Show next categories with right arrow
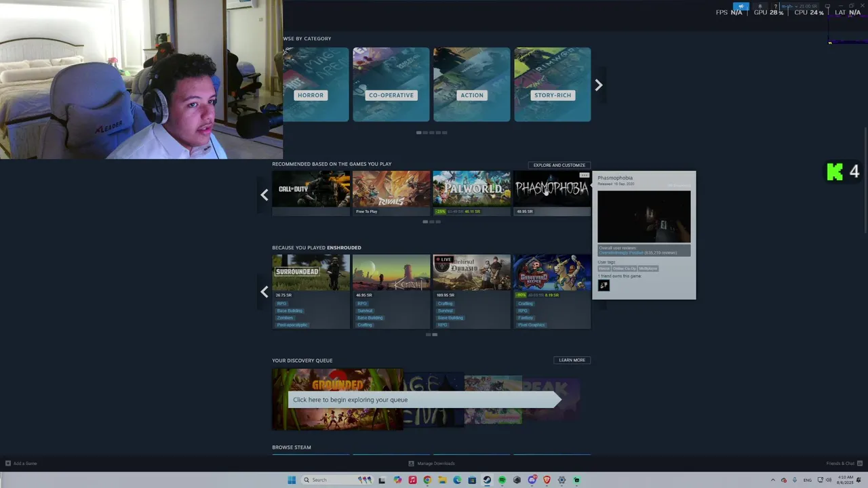Image resolution: width=868 pixels, height=488 pixels. click(598, 85)
